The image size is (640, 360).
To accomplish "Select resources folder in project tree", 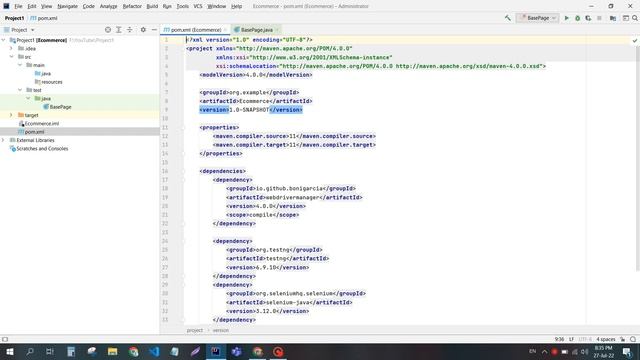I will [49, 82].
